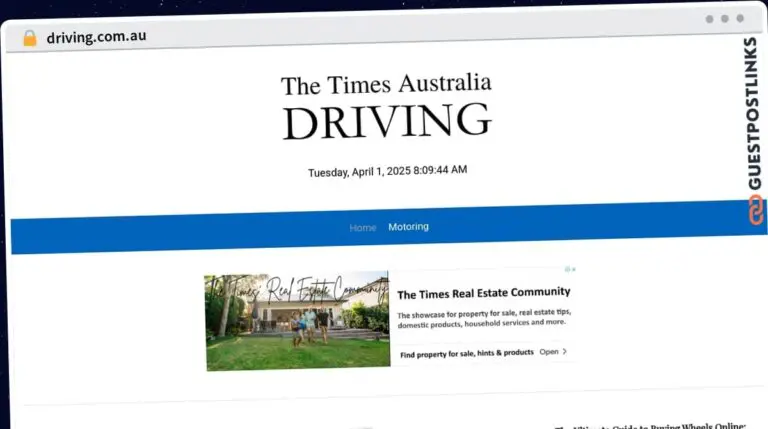Viewport: 768px width, 429px height.
Task: Click the ad description about property showcase
Action: pos(482,318)
